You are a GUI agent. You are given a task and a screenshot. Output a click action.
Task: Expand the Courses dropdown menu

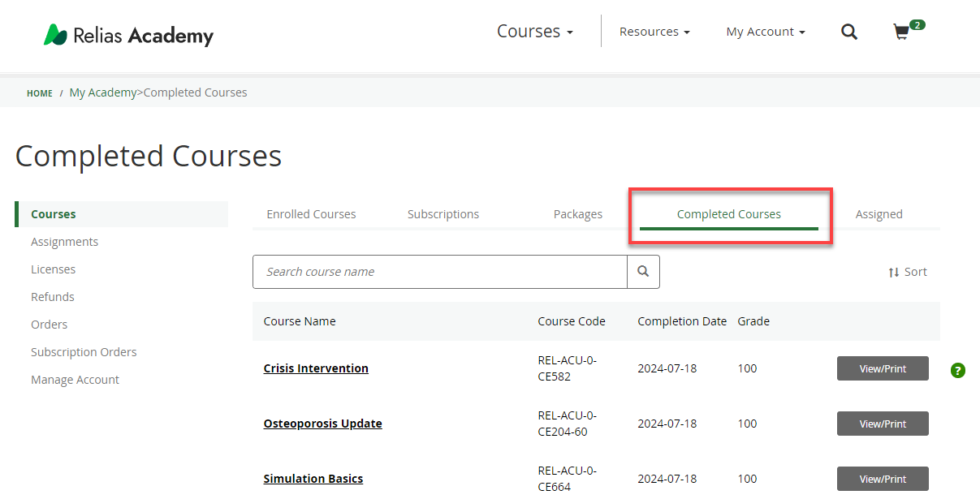[535, 32]
